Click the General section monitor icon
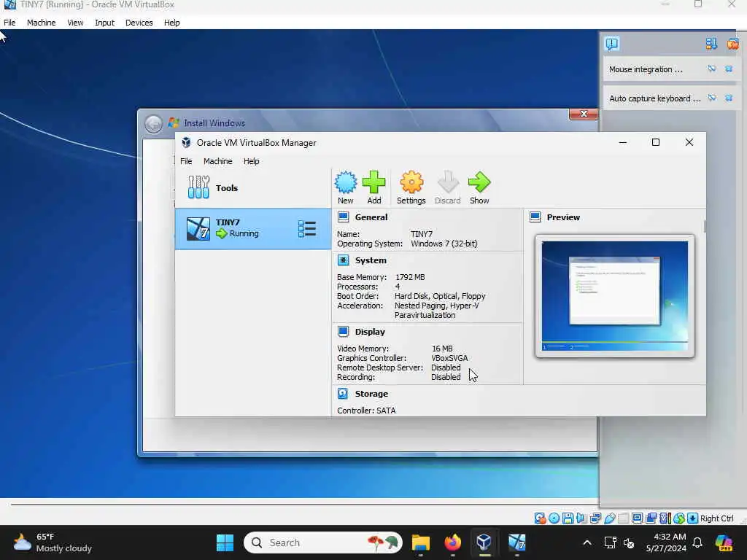 (x=343, y=217)
